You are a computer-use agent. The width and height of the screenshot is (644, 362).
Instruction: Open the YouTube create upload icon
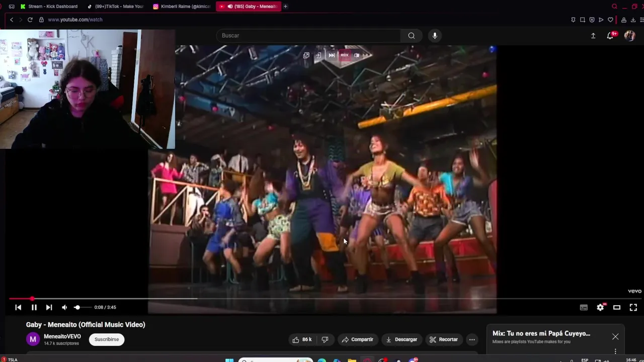(x=593, y=36)
